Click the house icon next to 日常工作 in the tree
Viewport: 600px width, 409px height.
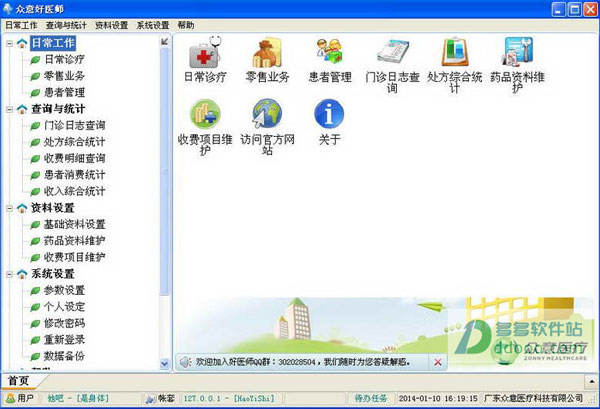pyautogui.click(x=22, y=43)
